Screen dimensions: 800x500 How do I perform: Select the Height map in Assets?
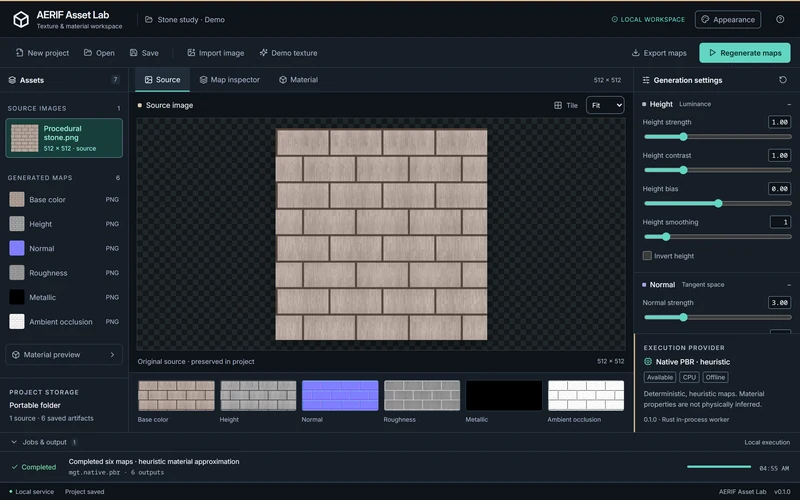[x=64, y=224]
